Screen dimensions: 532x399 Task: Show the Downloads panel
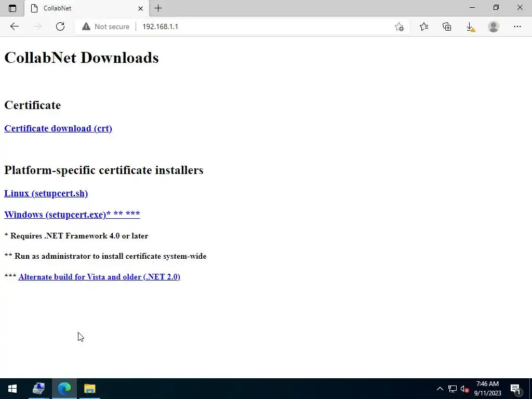coord(470,26)
